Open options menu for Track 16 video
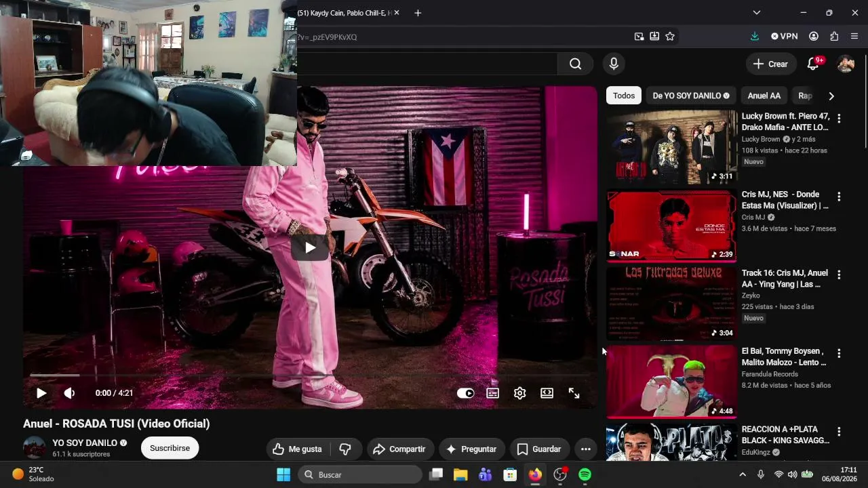This screenshot has height=488, width=868. coord(839,275)
